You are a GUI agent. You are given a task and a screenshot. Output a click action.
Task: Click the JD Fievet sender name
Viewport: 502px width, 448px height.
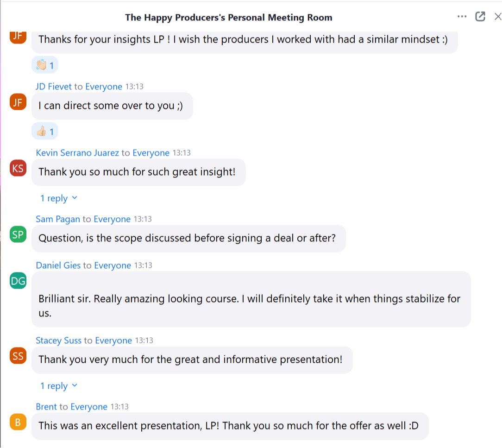(54, 87)
